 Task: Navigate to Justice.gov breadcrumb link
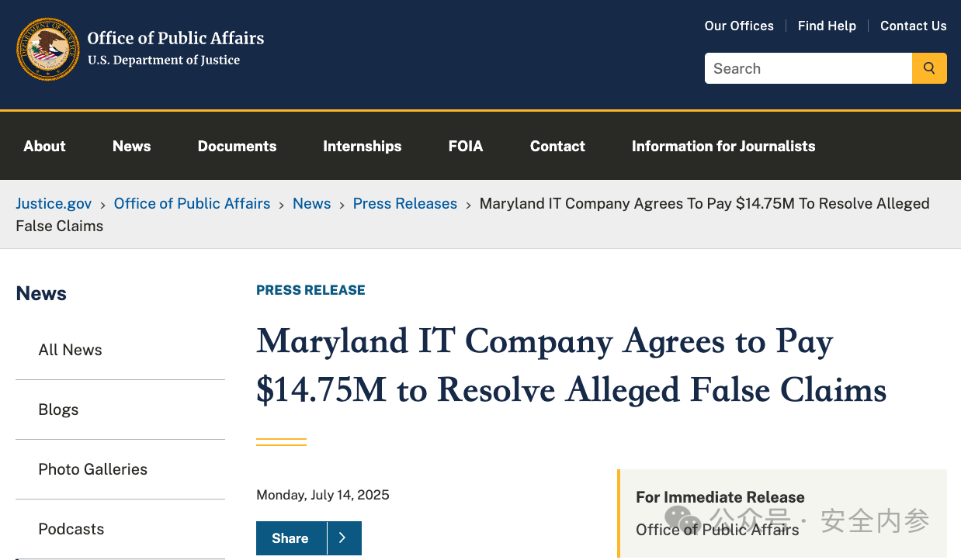(x=54, y=203)
